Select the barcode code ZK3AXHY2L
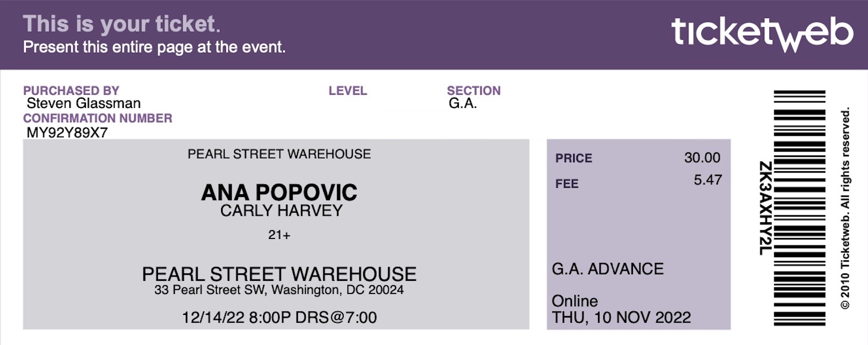The width and height of the screenshot is (868, 345). (765, 208)
